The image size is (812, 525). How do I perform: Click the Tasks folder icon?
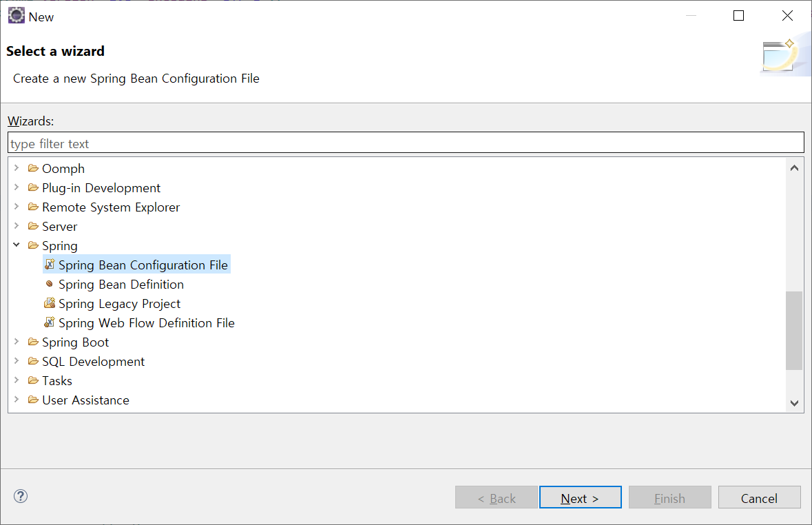pyautogui.click(x=33, y=380)
